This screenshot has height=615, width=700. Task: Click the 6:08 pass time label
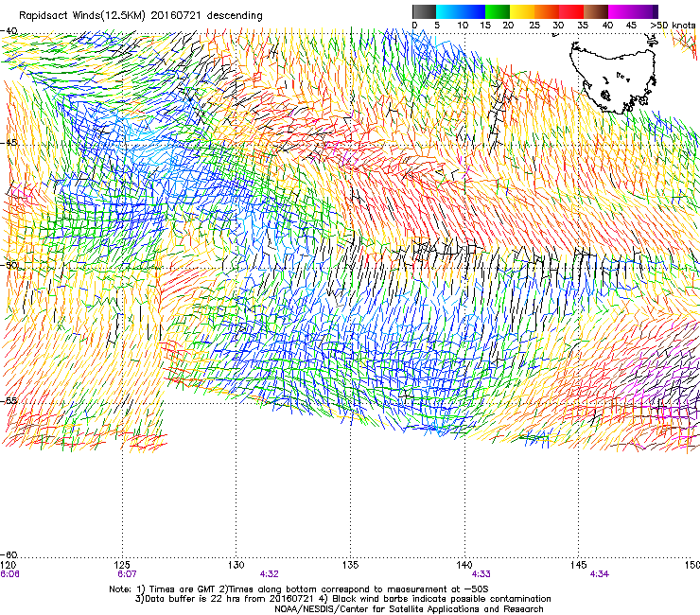9,574
